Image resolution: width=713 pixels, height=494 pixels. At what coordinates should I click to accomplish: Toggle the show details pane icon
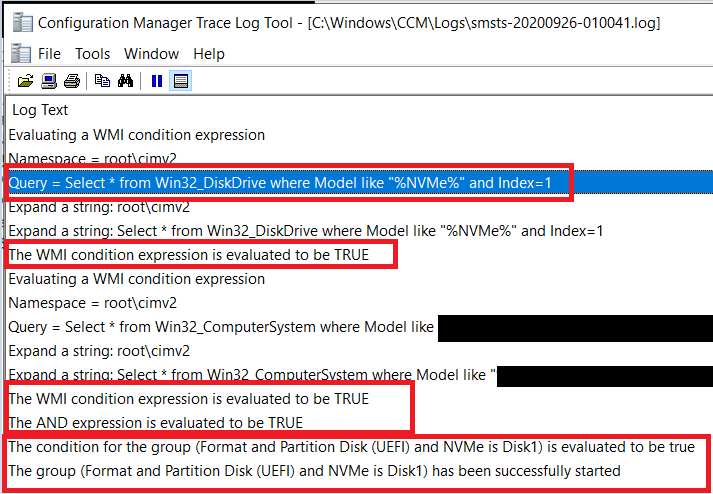[x=181, y=81]
